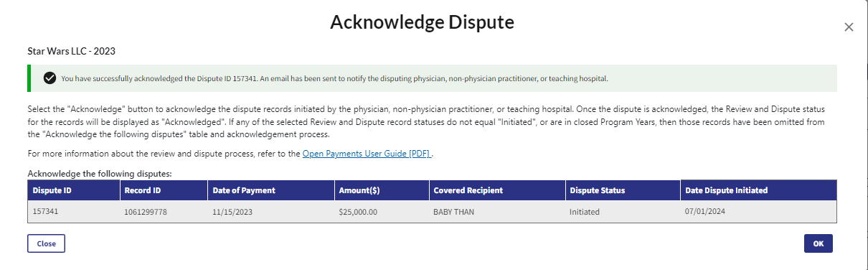Click the Amount($) column header
Image resolution: width=868 pixels, height=270 pixels.
(x=380, y=190)
